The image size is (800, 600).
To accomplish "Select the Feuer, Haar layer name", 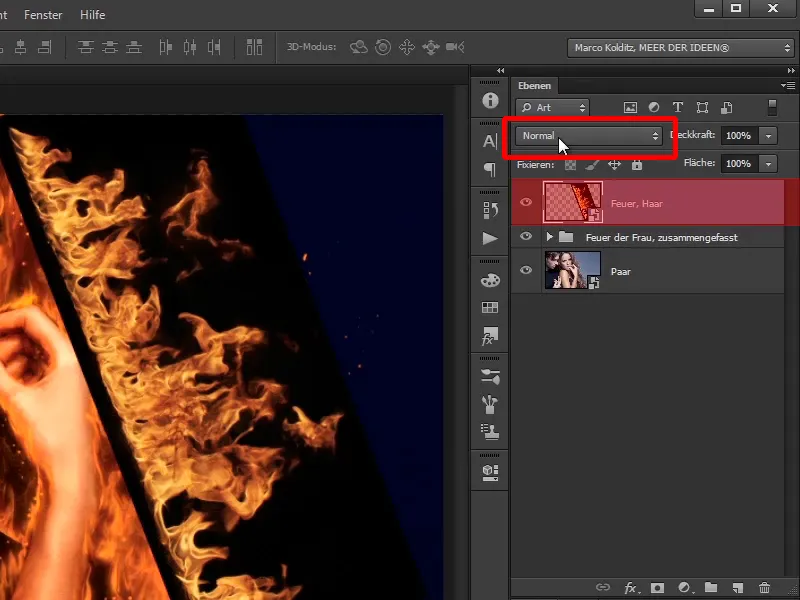I will 637,204.
